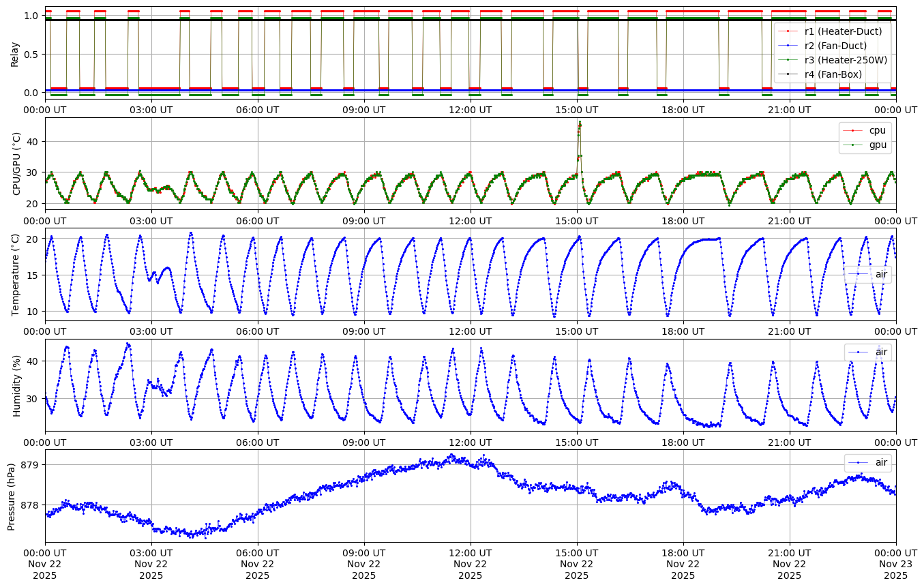Click the Pressure (hPa) axis label

pyautogui.click(x=12, y=496)
